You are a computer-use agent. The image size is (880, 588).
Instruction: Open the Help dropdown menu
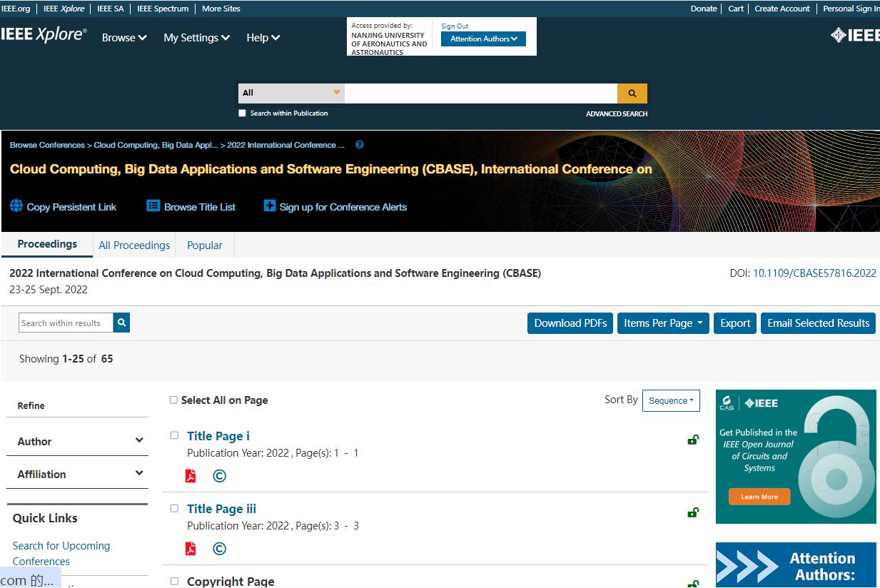click(x=263, y=38)
